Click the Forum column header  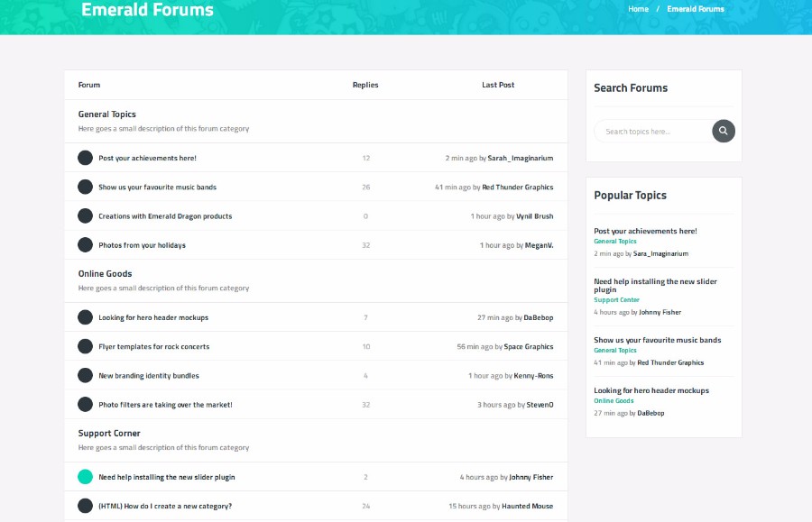point(89,85)
